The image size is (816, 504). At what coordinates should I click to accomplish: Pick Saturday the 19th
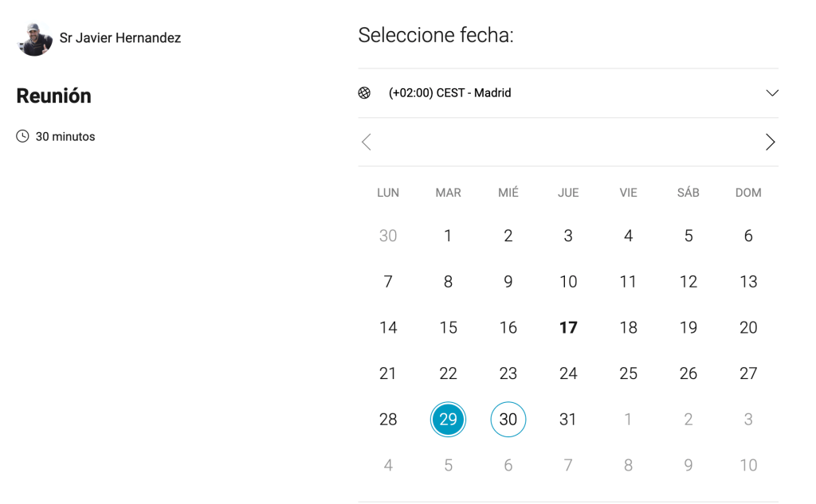coord(688,328)
